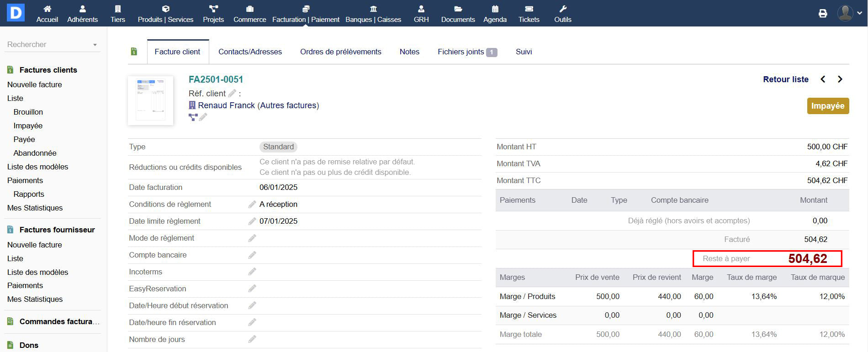Go to next invoice with right arrow
868x352 pixels.
point(840,79)
